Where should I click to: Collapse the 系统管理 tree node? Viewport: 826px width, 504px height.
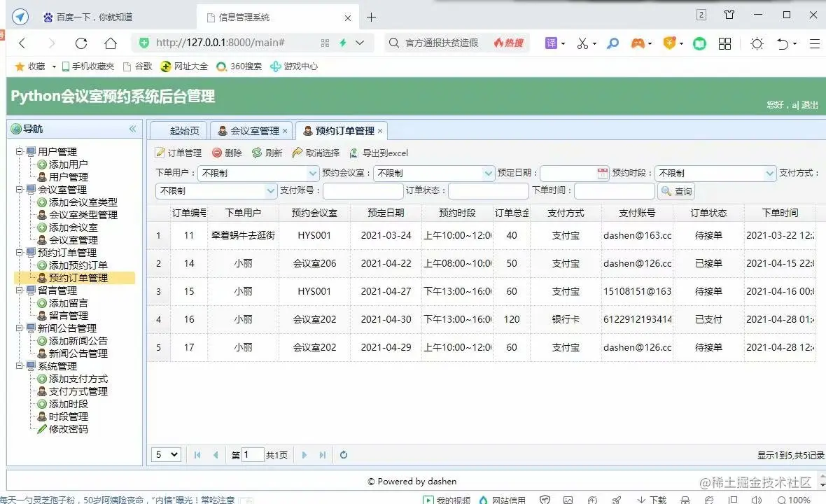(x=19, y=366)
